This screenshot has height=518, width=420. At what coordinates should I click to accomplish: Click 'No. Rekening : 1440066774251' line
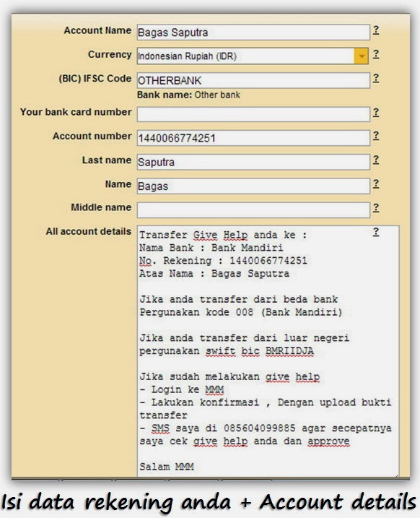pyautogui.click(x=223, y=261)
